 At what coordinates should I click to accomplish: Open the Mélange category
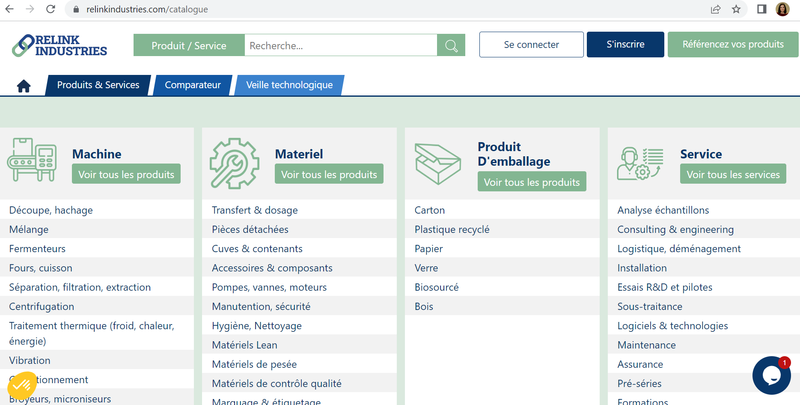pyautogui.click(x=29, y=230)
